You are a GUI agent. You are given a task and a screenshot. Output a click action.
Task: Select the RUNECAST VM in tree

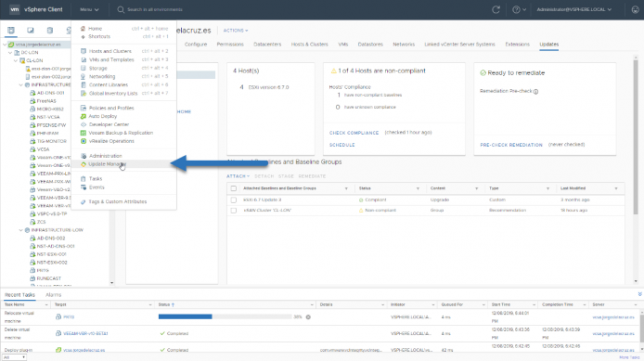[x=48, y=278]
